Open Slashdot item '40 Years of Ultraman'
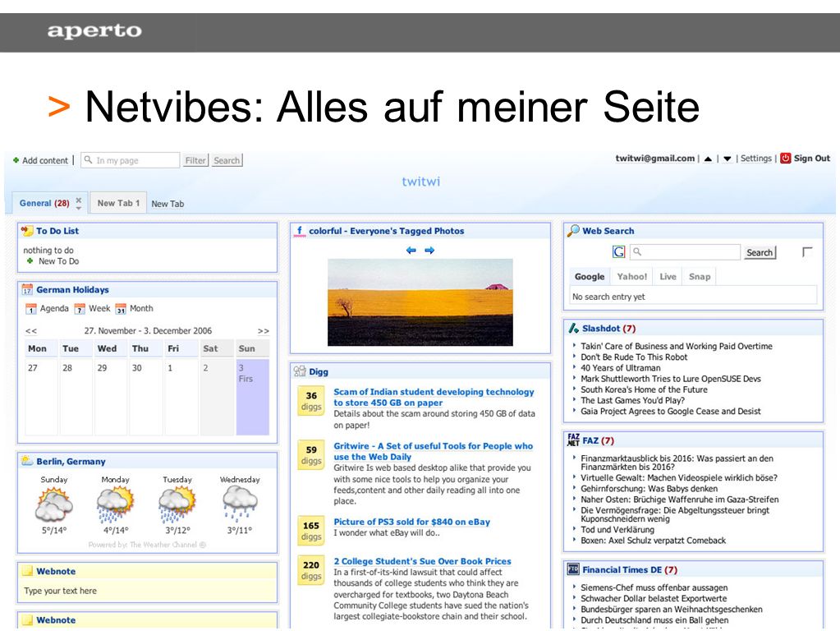Viewport: 840px width, 631px height. (x=621, y=368)
